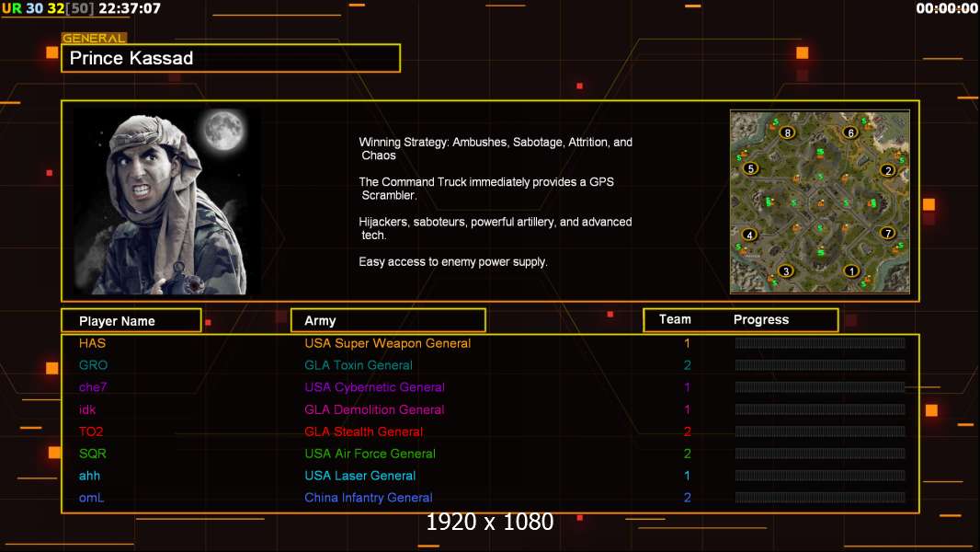
Task: Click the progress bar for idk
Action: (x=820, y=409)
